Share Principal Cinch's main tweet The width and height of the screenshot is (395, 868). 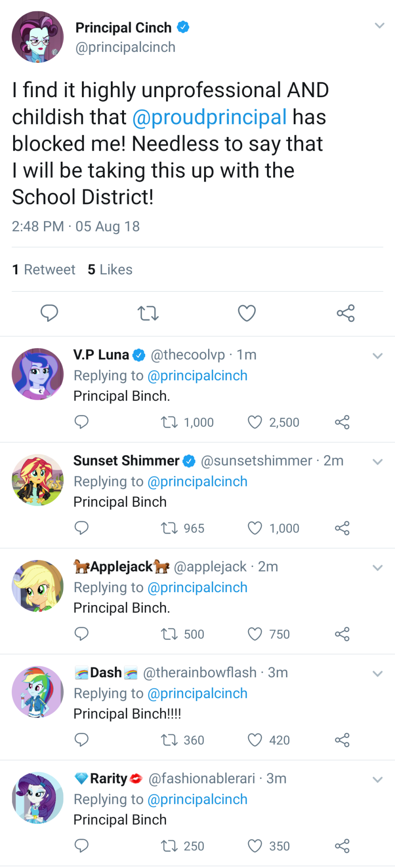tap(346, 313)
